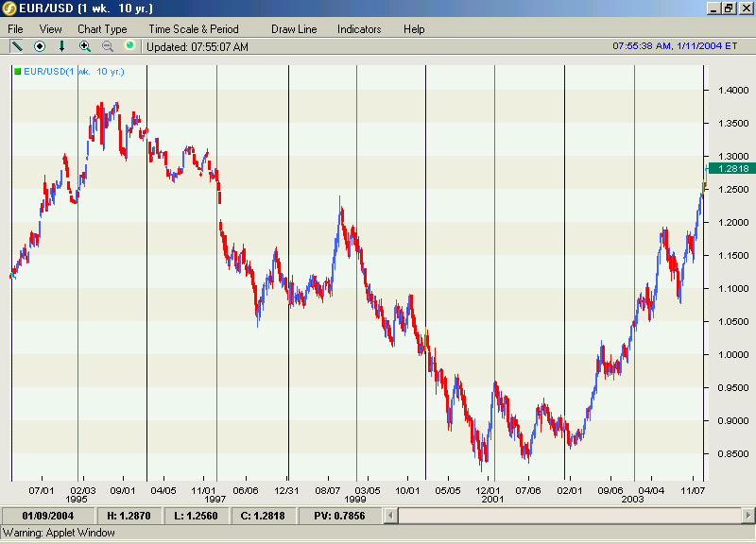756x544 pixels.
Task: Click the horizontal scrollbar right arrow
Action: (x=748, y=516)
